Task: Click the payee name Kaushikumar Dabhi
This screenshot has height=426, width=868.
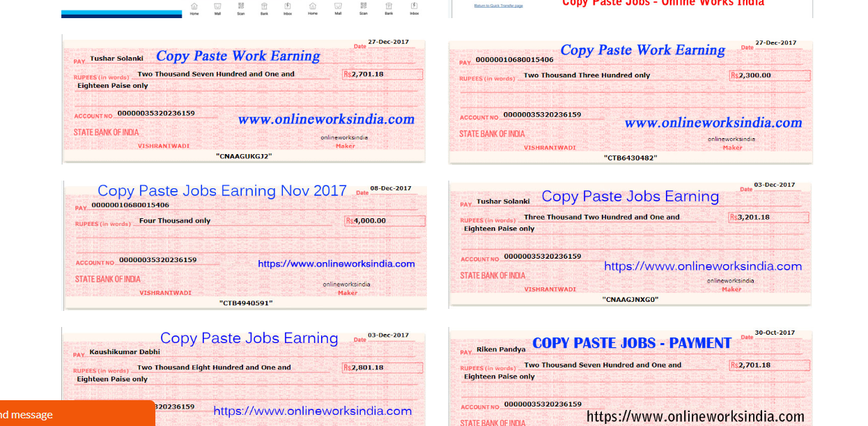Action: [x=125, y=352]
